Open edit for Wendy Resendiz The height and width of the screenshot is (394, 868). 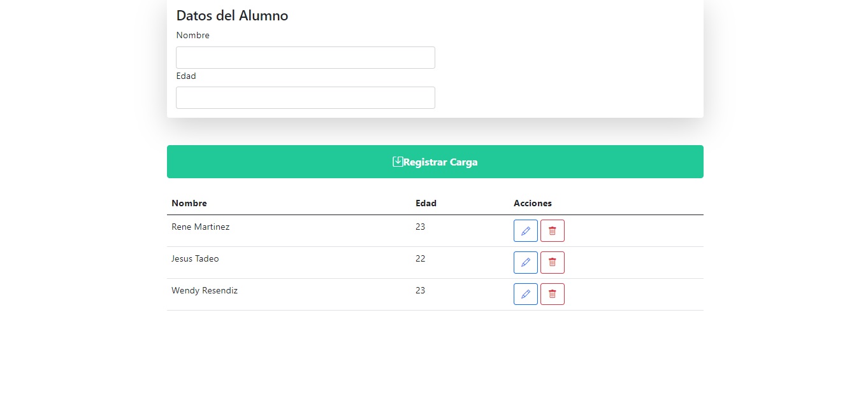[x=525, y=294]
